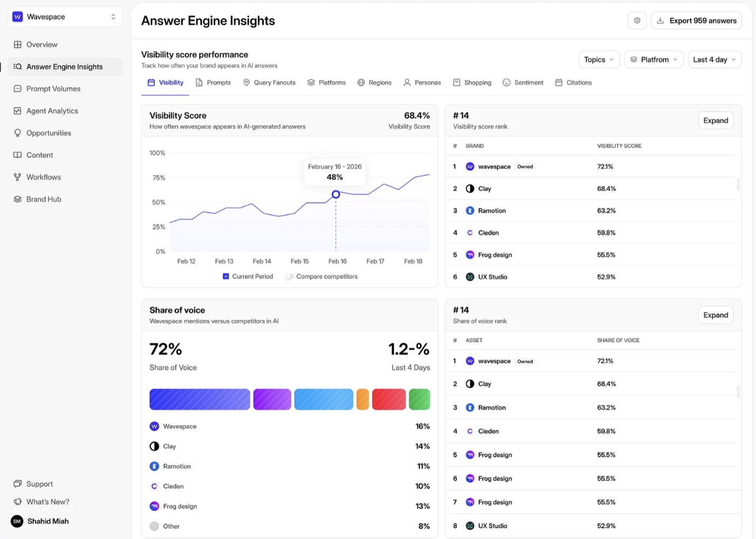Click the What's New megaphone icon
This screenshot has width=756, height=539.
tap(18, 502)
